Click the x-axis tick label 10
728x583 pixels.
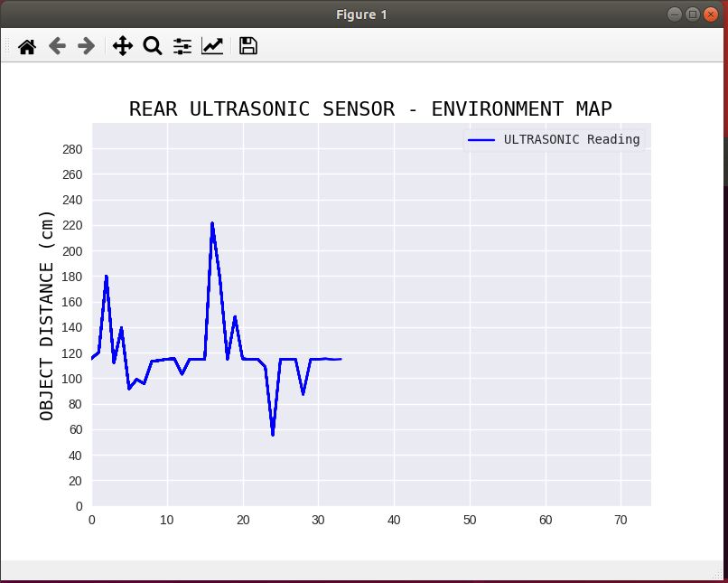[167, 521]
